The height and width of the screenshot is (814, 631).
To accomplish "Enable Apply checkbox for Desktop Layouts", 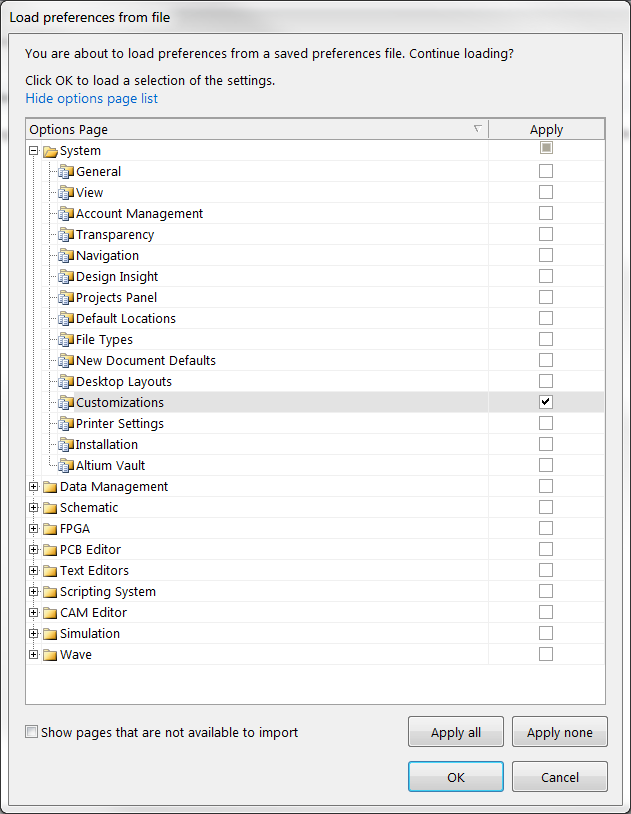I will [546, 381].
